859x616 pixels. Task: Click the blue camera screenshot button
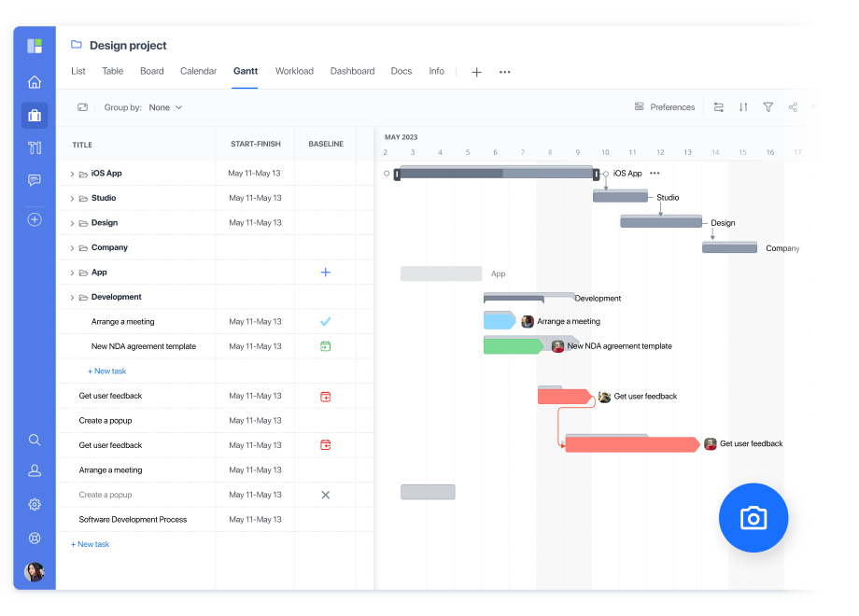pos(753,517)
